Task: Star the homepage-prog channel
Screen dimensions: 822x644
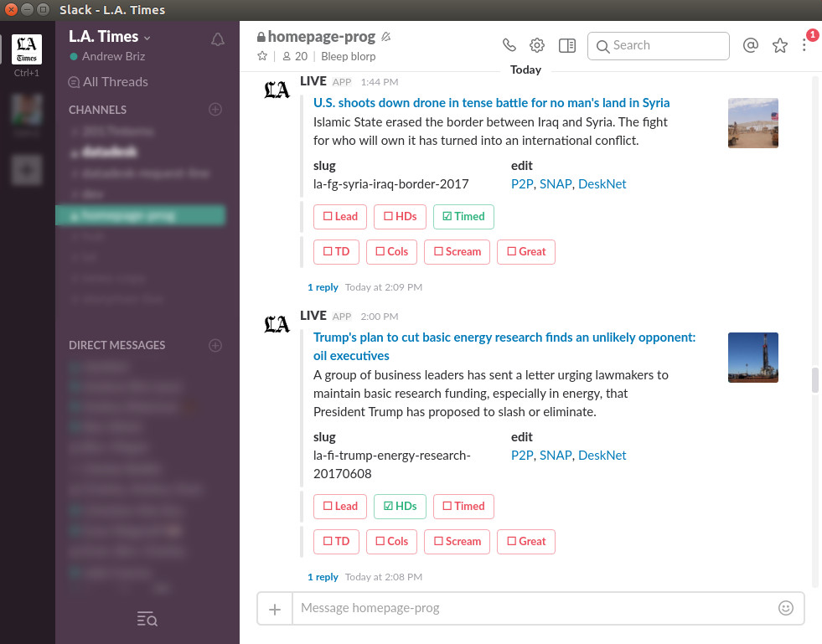Action: pyautogui.click(x=262, y=56)
